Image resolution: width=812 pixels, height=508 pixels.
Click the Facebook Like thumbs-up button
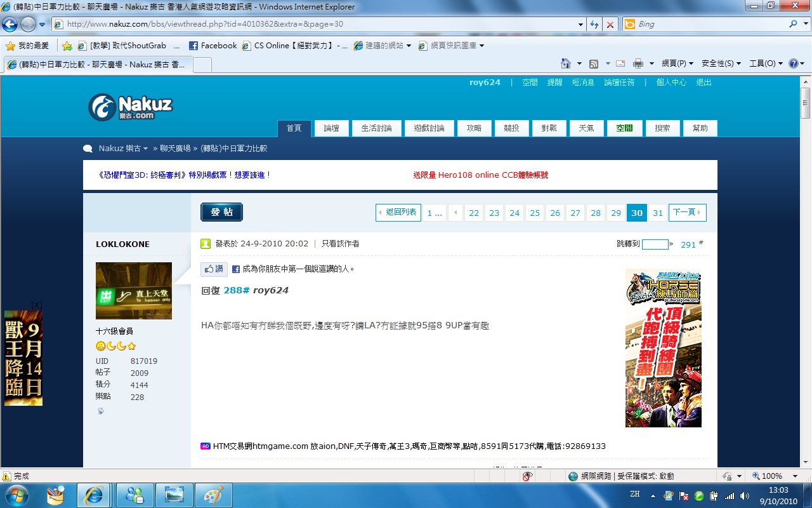[214, 269]
